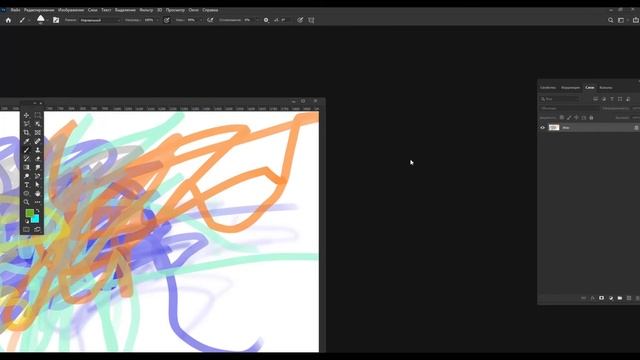Screen dimensions: 640x360
Task: Switch to the Каналы panel tab
Action: [x=605, y=87]
